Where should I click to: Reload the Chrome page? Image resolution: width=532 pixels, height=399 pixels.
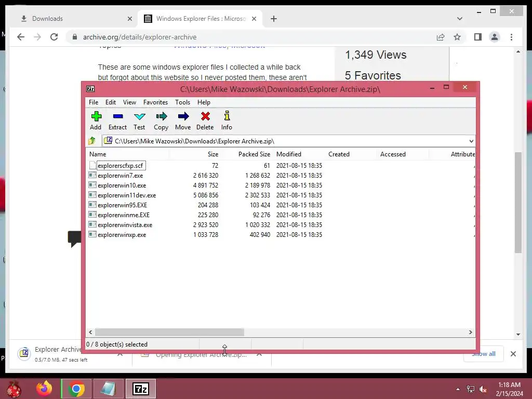[x=54, y=37]
